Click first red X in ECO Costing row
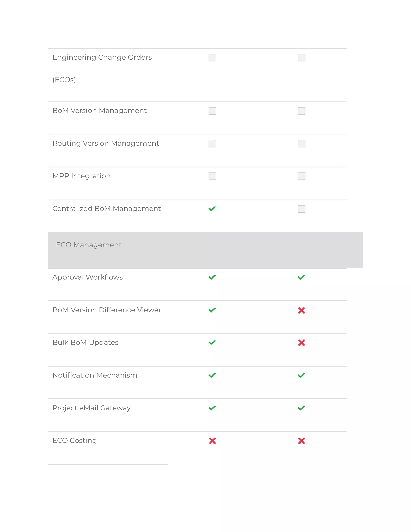411x532 pixels. [212, 441]
